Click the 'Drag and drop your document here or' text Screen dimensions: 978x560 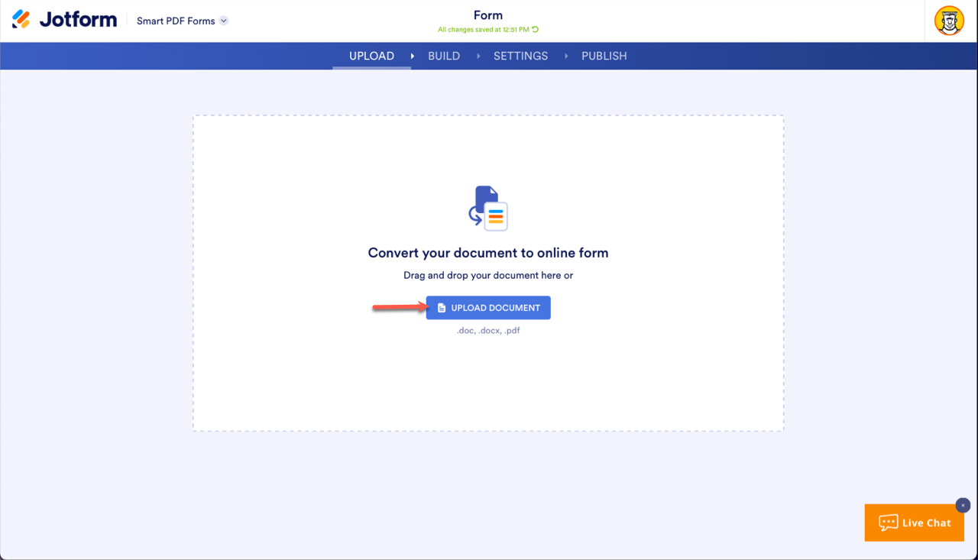(488, 275)
